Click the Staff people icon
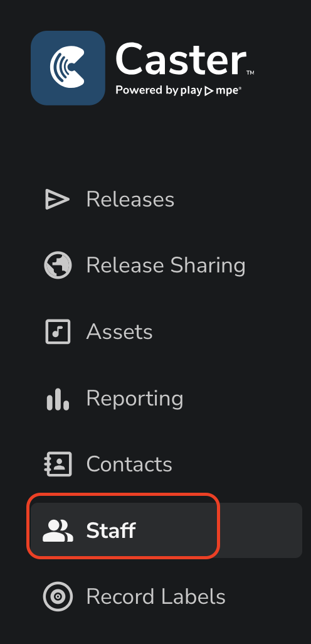311x644 pixels. (x=58, y=530)
